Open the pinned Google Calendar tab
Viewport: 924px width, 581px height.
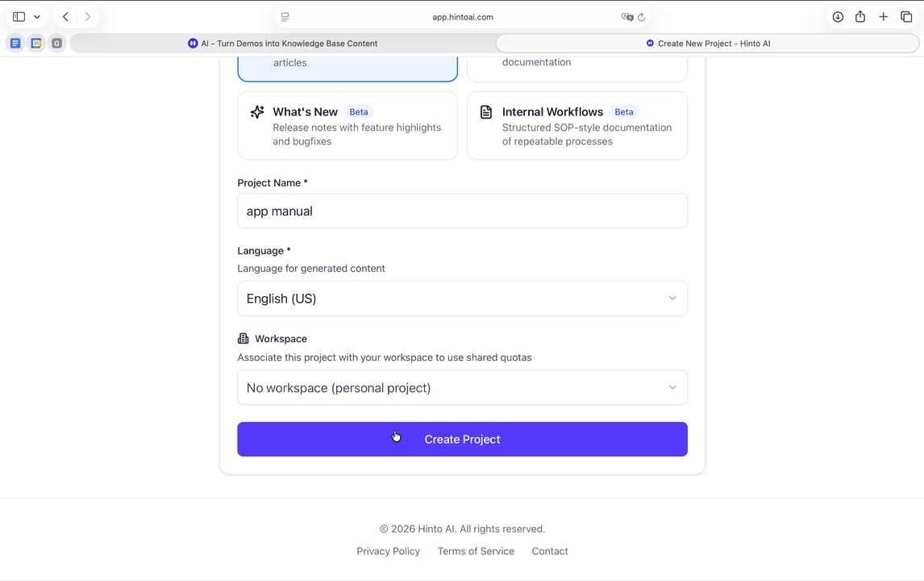coord(36,44)
